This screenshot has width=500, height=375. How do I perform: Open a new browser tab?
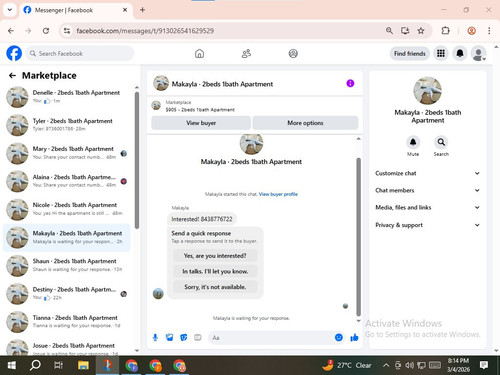tap(142, 10)
